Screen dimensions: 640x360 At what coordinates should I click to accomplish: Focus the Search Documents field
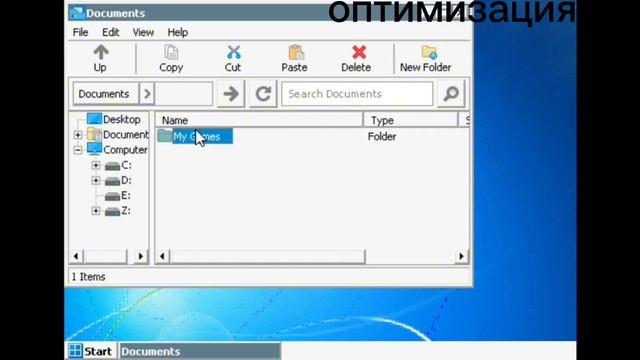pos(357,94)
